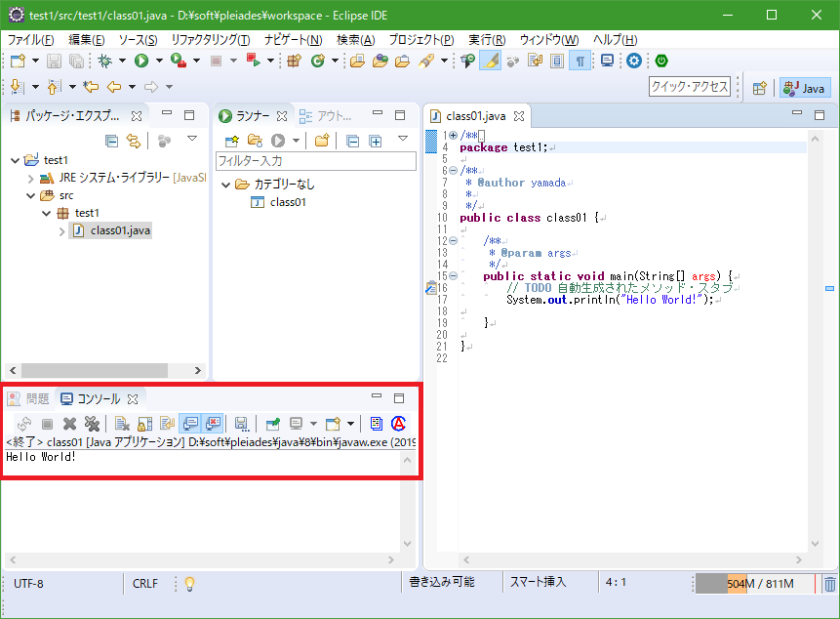The width and height of the screenshot is (840, 619).
Task: Select the Java perspective button
Action: [805, 88]
